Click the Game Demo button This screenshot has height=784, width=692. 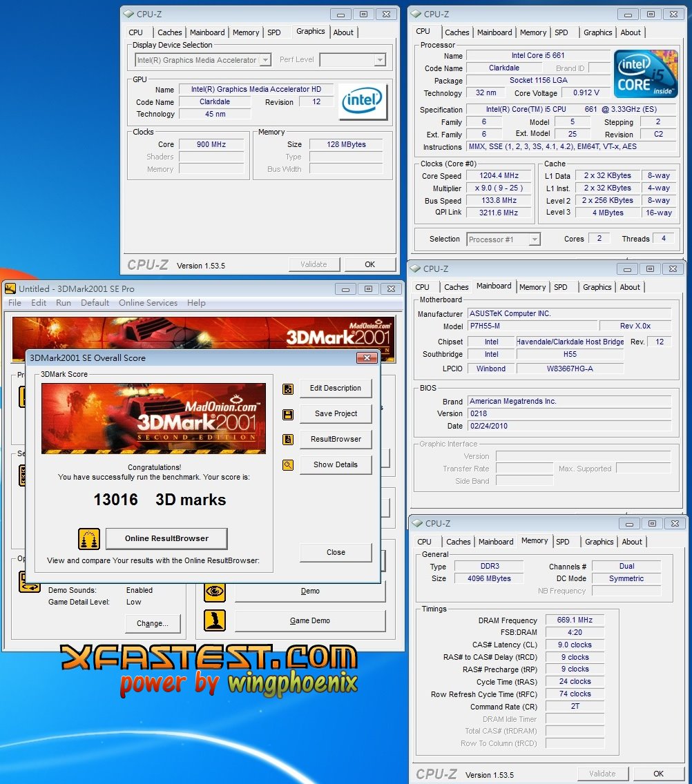pos(310,620)
